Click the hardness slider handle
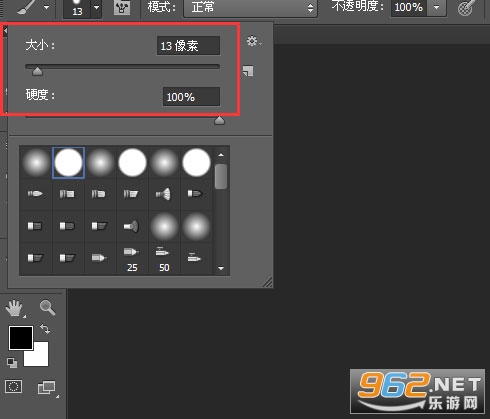The width and height of the screenshot is (490, 419). pyautogui.click(x=219, y=121)
